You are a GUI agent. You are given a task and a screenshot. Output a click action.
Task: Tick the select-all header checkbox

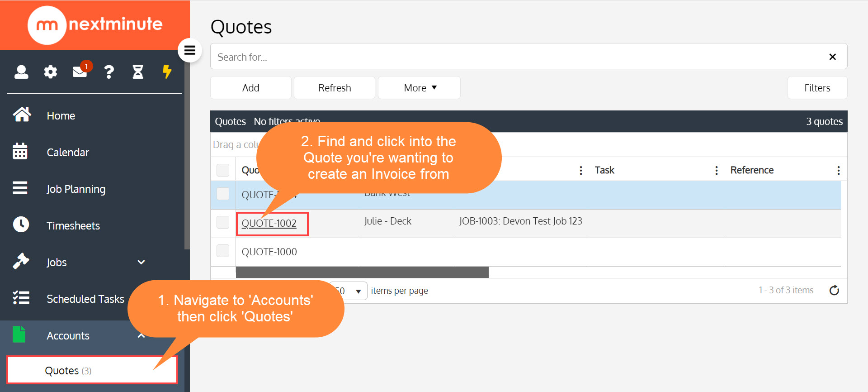(223, 170)
